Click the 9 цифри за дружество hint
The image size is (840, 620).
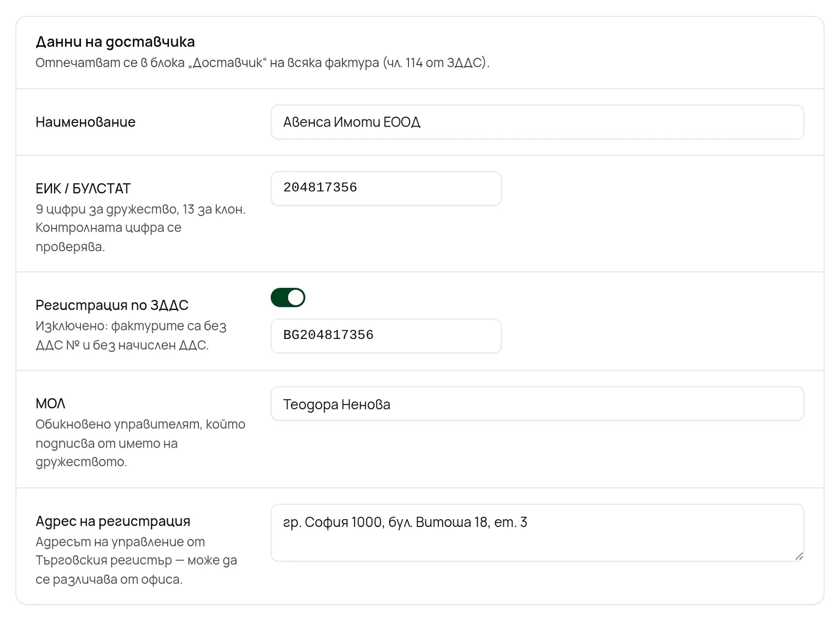107,209
